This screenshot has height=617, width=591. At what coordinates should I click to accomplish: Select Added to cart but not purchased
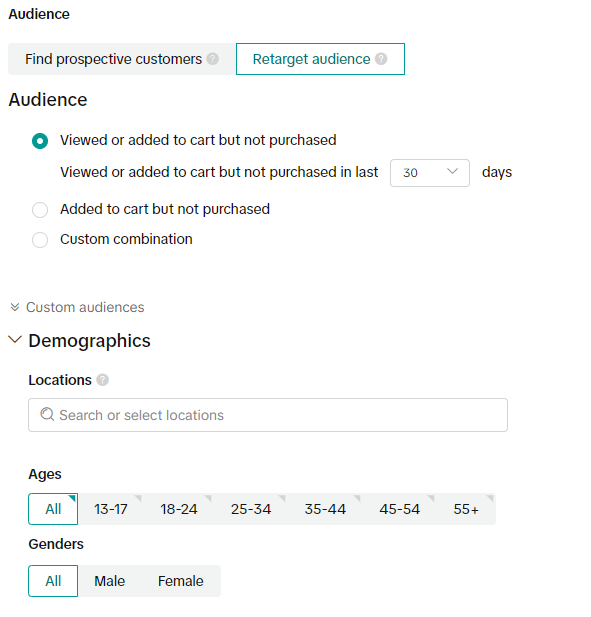tap(40, 210)
